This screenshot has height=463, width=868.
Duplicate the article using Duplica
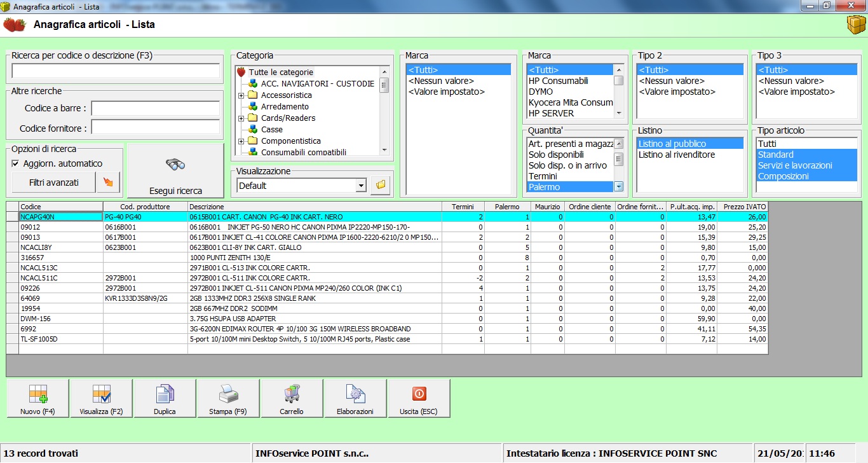tap(165, 399)
